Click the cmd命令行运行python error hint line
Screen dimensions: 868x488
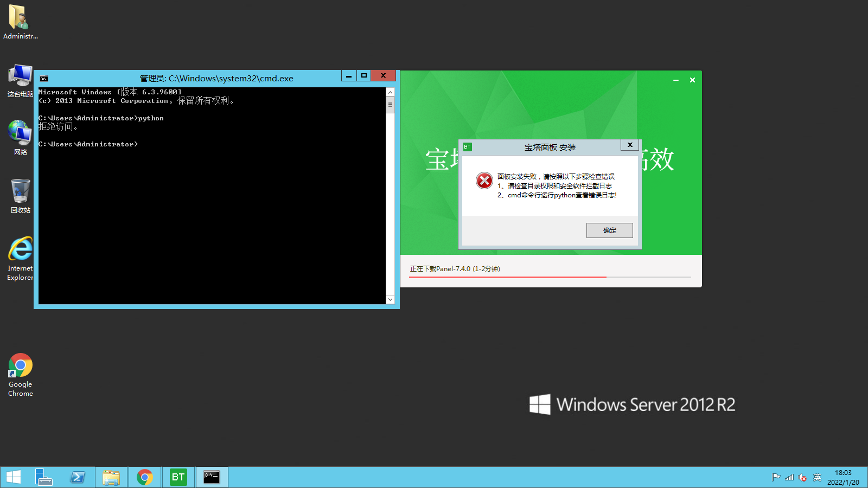(557, 195)
